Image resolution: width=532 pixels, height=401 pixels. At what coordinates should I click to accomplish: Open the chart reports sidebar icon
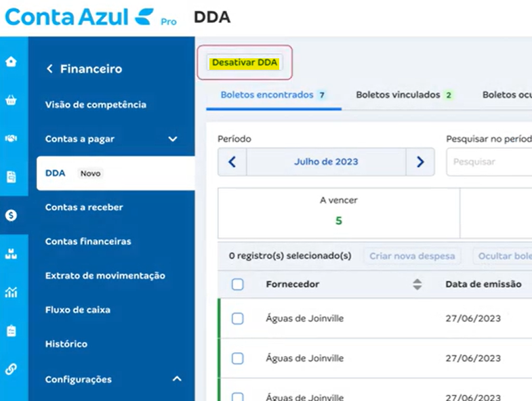pyautogui.click(x=11, y=292)
